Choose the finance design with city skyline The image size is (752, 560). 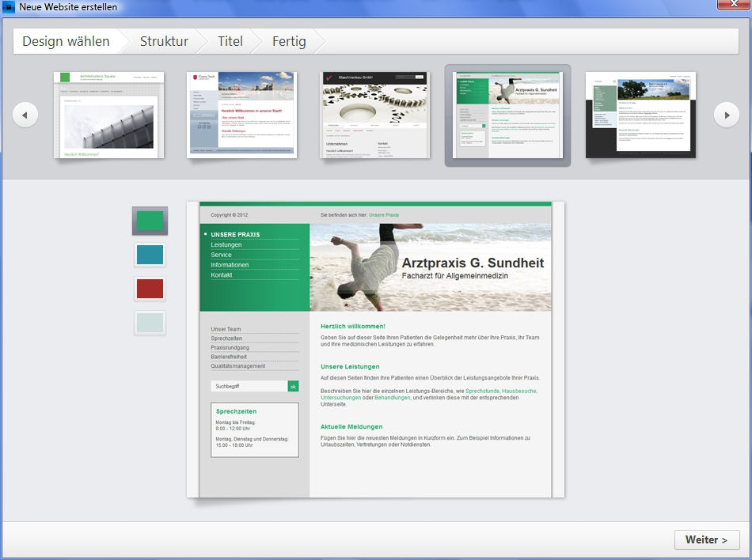(x=241, y=115)
